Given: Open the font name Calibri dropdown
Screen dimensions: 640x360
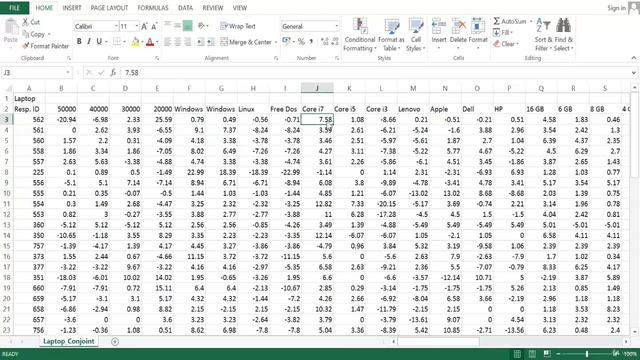Looking at the screenshot, I should pyautogui.click(x=116, y=27).
